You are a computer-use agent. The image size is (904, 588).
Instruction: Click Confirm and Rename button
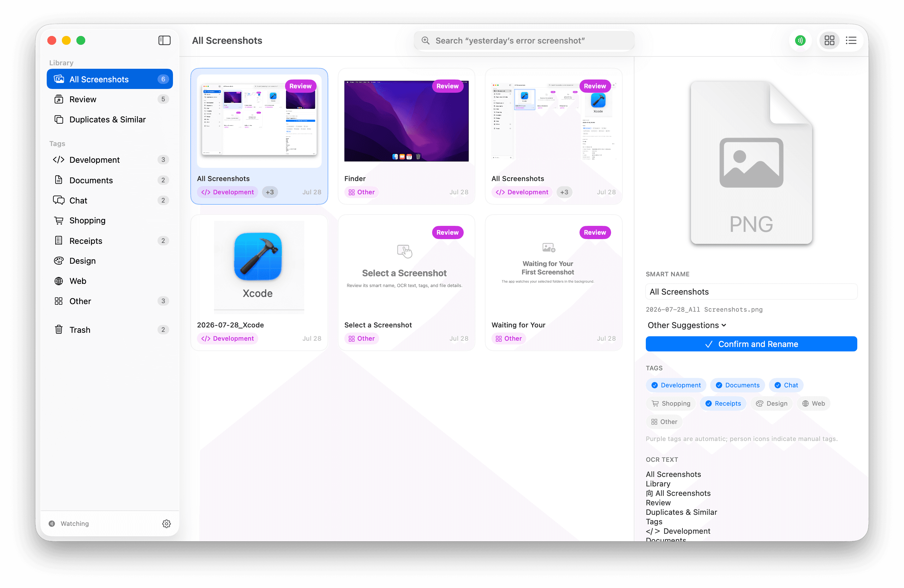(751, 344)
